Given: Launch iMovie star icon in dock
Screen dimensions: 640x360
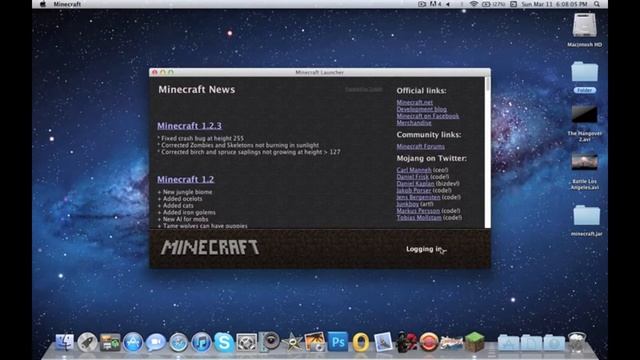Looking at the screenshot, I should point(292,342).
